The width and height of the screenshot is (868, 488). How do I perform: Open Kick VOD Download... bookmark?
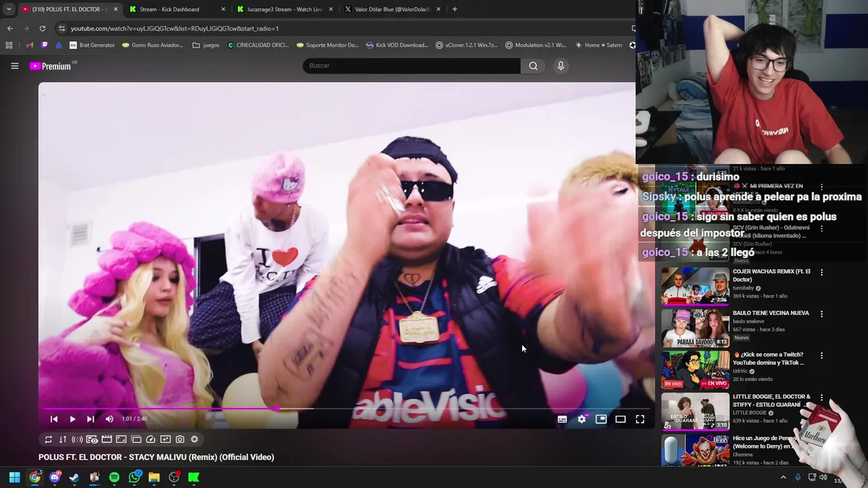397,45
